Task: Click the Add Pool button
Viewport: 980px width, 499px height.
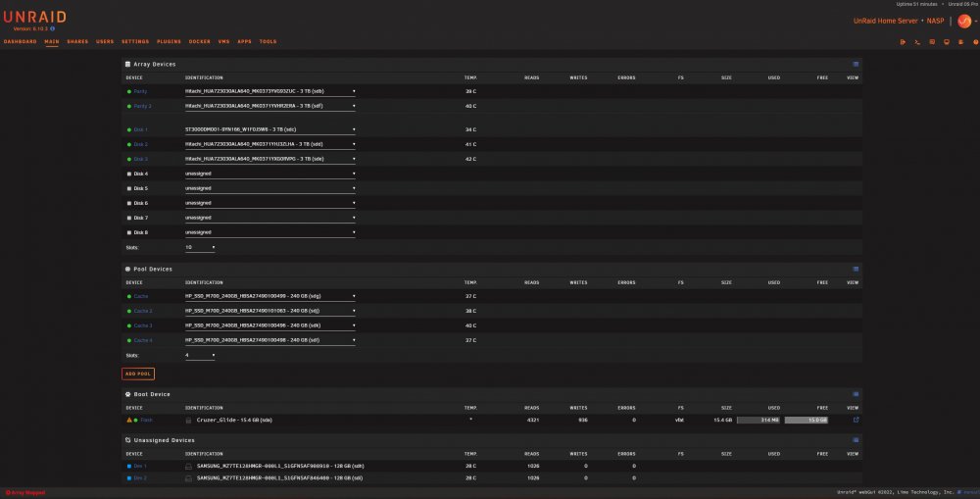Action: click(x=138, y=374)
